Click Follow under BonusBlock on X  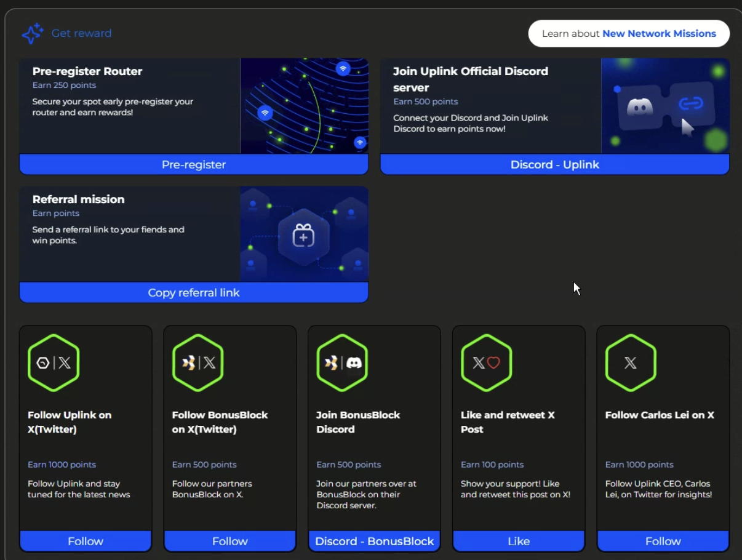point(230,542)
